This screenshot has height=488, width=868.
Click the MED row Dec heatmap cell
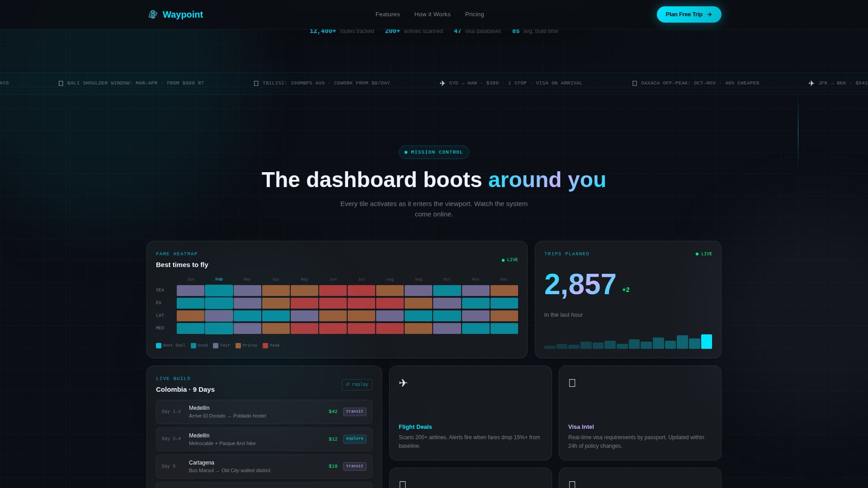click(504, 328)
